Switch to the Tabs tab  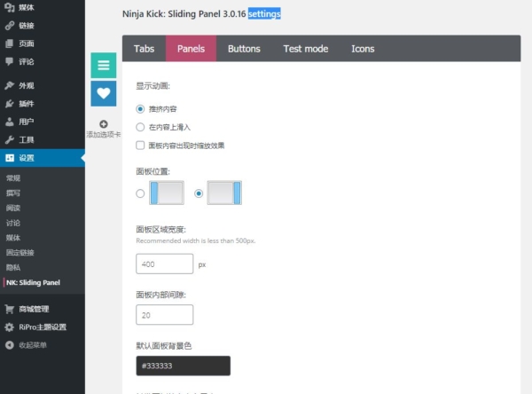pyautogui.click(x=144, y=49)
